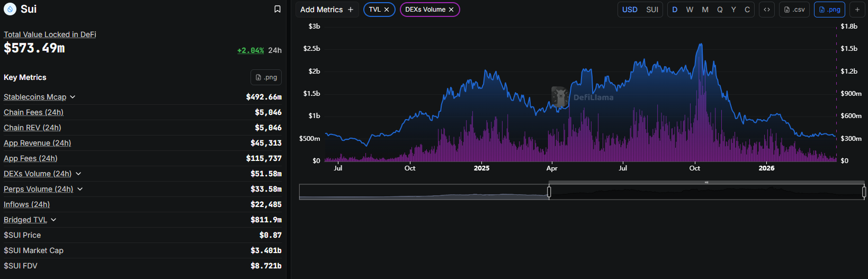Download Key Metrics as .png
This screenshot has width=868, height=279.
tap(266, 77)
